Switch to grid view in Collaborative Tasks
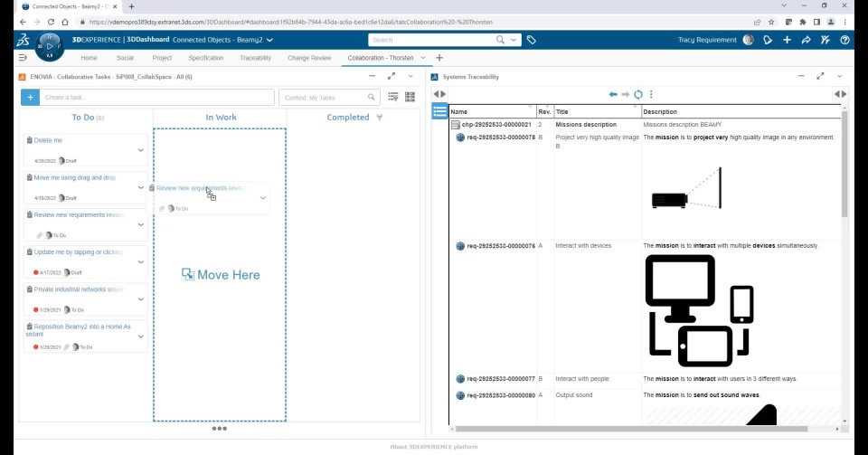 pos(410,97)
